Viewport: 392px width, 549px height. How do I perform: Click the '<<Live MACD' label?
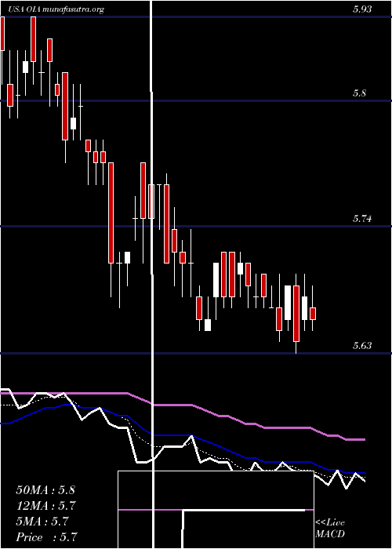[x=330, y=528]
